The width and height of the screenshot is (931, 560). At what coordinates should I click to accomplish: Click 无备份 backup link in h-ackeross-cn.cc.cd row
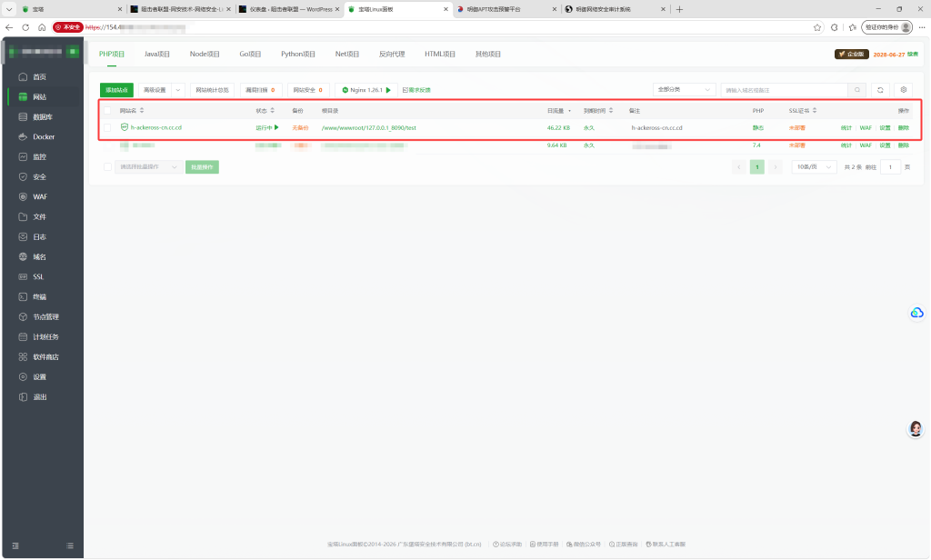(300, 127)
